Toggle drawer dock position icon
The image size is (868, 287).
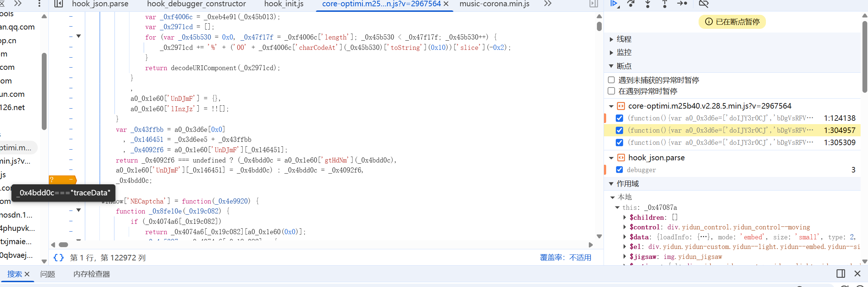pyautogui.click(x=841, y=273)
